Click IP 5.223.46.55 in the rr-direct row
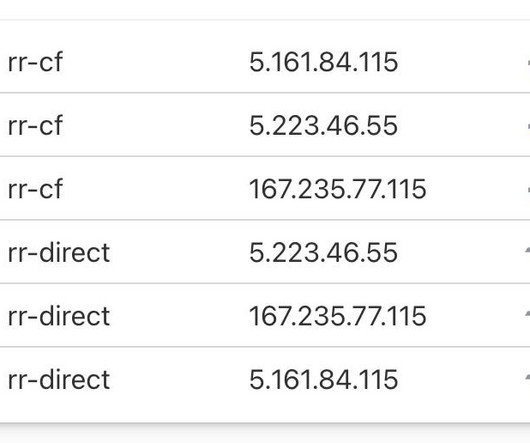This screenshot has width=530, height=443. pyautogui.click(x=323, y=252)
